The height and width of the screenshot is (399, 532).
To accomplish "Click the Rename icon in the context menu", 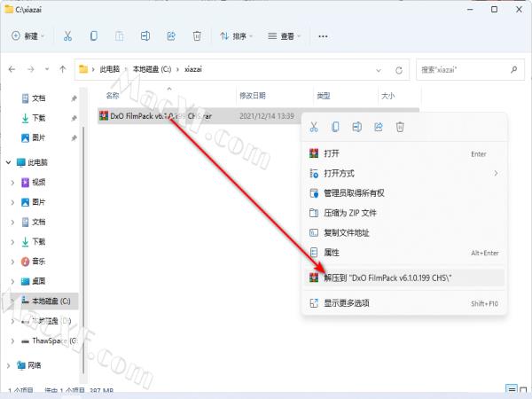I will 356,127.
